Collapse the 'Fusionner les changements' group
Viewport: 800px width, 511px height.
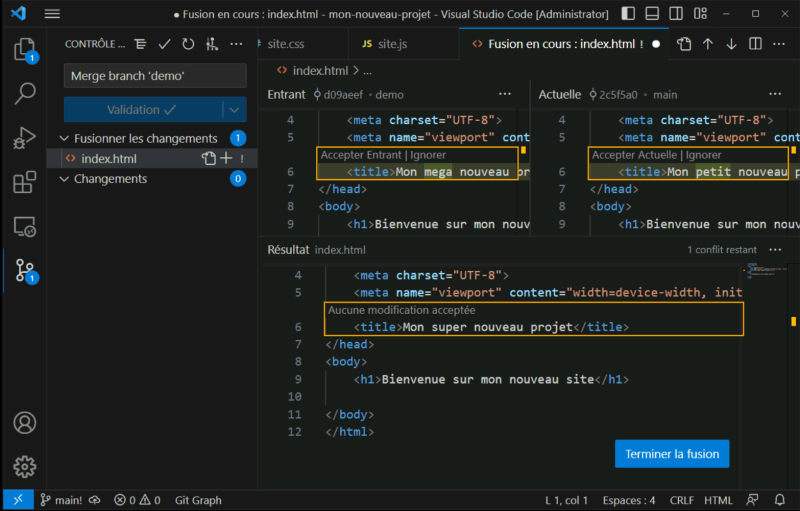tap(145, 138)
